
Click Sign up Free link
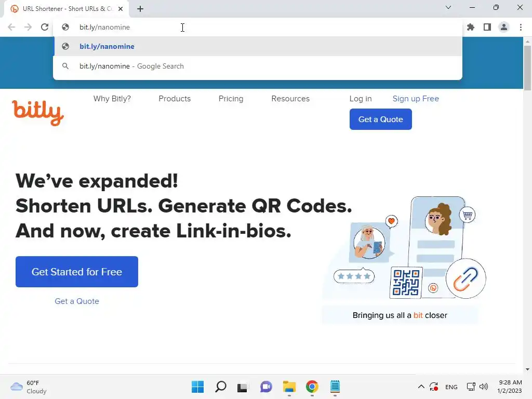[416, 99]
